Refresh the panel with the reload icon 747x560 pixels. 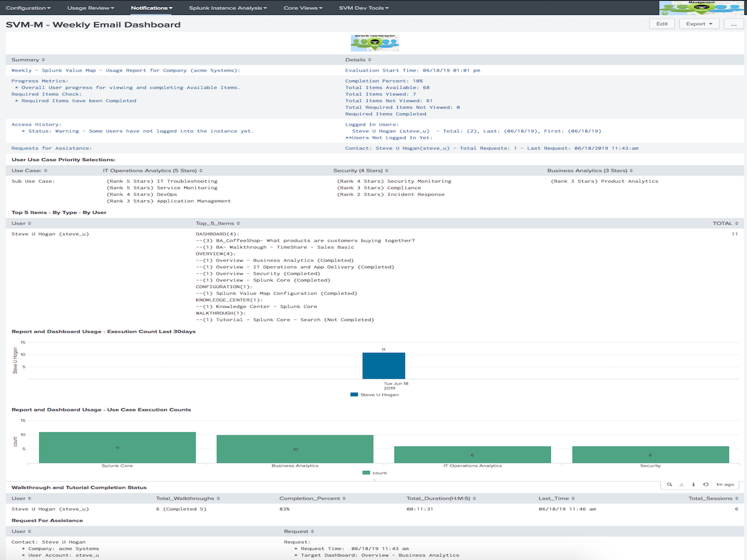tap(705, 484)
